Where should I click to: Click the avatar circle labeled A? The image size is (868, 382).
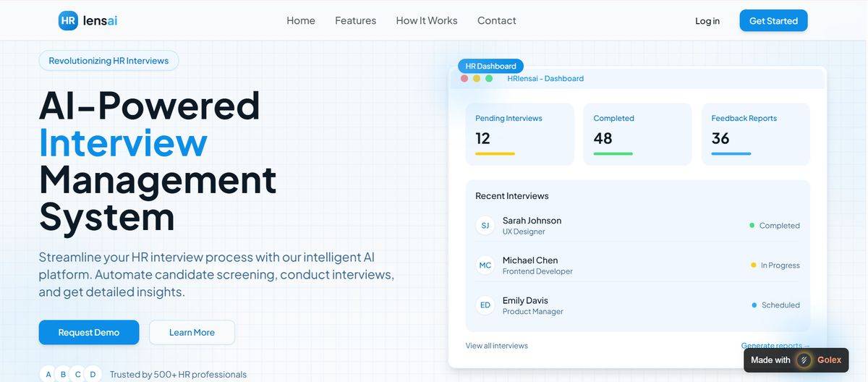click(48, 374)
